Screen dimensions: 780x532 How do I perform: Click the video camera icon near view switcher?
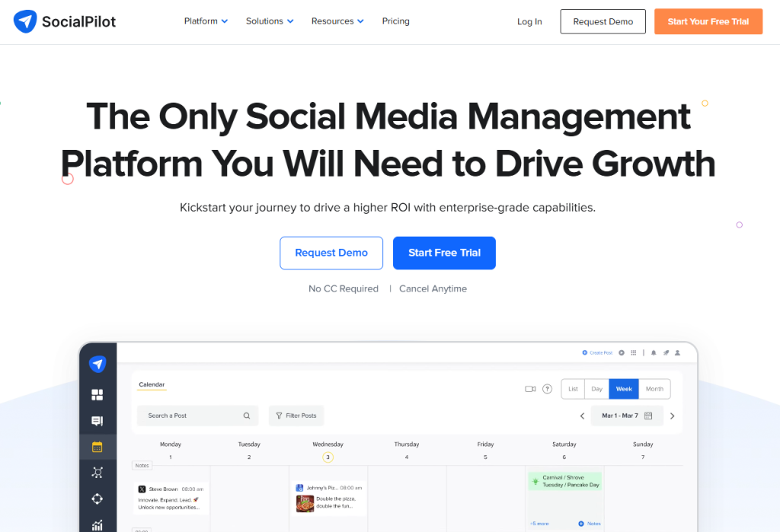click(530, 389)
